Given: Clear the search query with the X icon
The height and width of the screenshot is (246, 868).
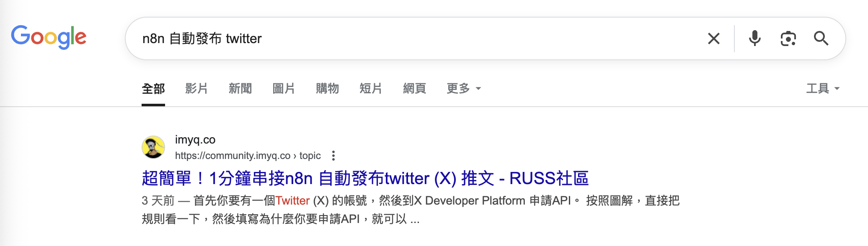Looking at the screenshot, I should pyautogui.click(x=714, y=38).
